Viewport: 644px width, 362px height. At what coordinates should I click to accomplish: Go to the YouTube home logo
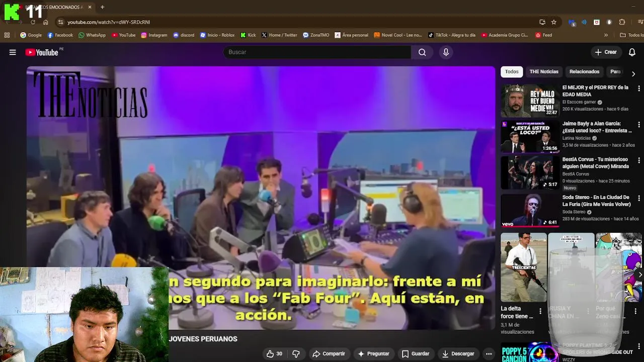[42, 52]
